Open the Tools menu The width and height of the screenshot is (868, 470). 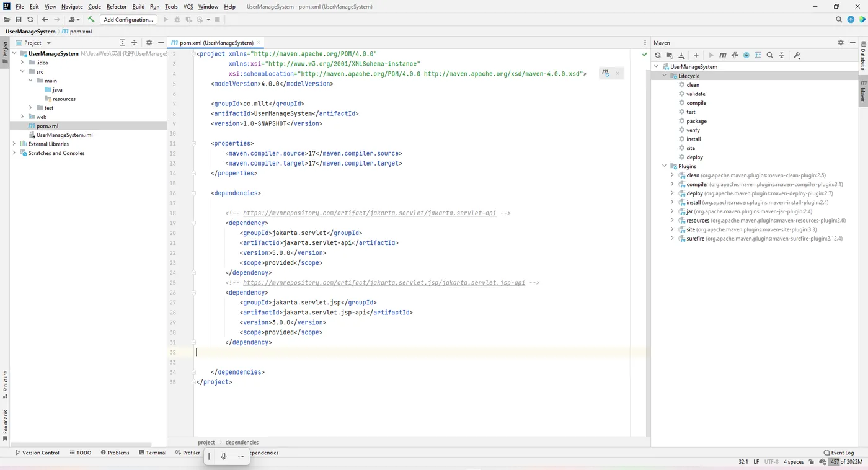point(171,7)
